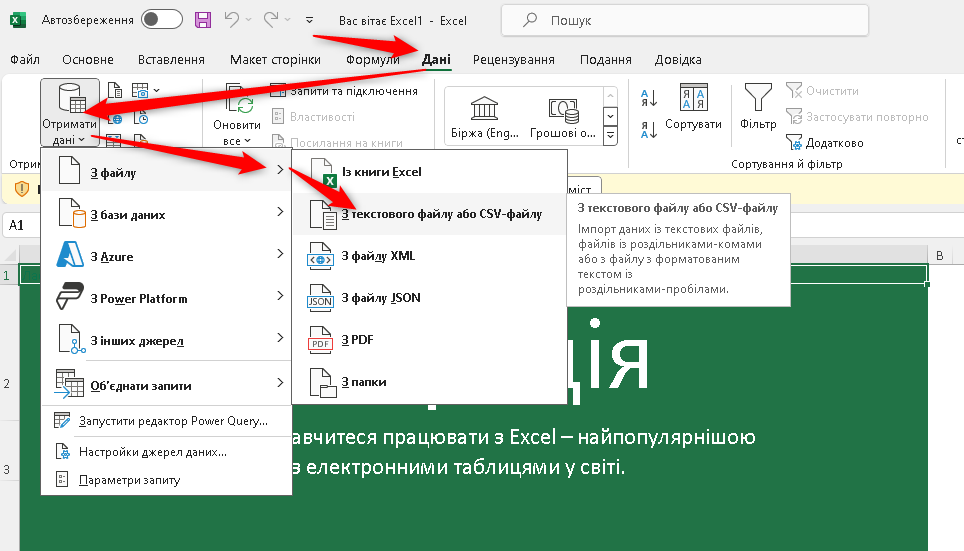Open the Формули ribbon tab
964x551 pixels.
pyautogui.click(x=373, y=60)
